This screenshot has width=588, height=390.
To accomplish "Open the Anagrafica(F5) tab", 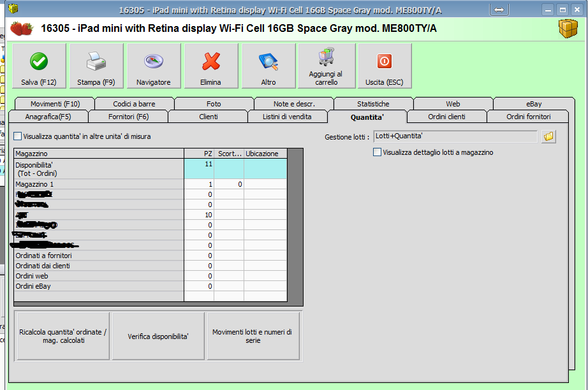I will tap(48, 117).
